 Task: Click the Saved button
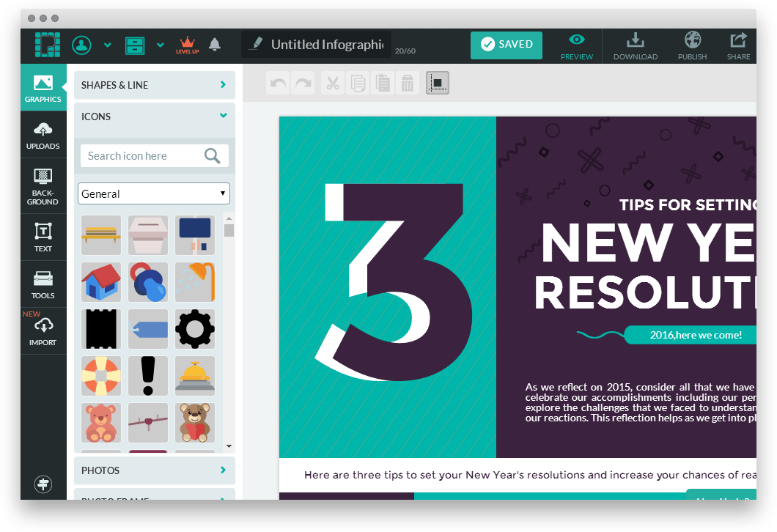click(507, 45)
